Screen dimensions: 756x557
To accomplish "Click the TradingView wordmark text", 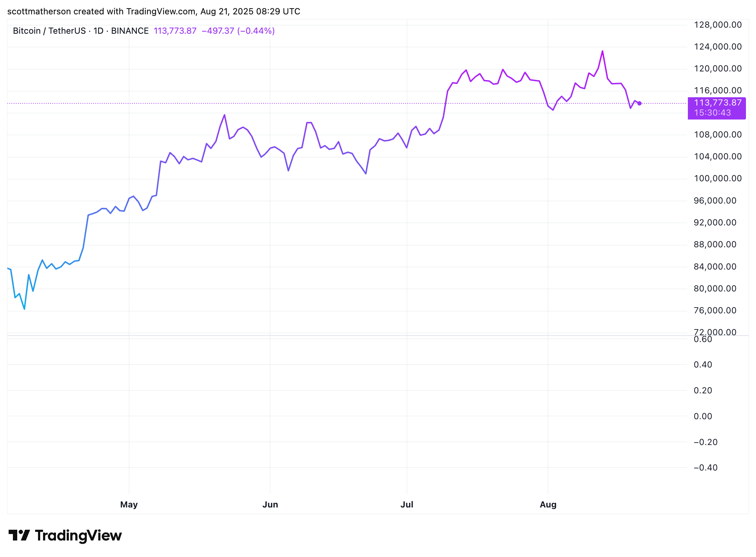I will point(78,535).
